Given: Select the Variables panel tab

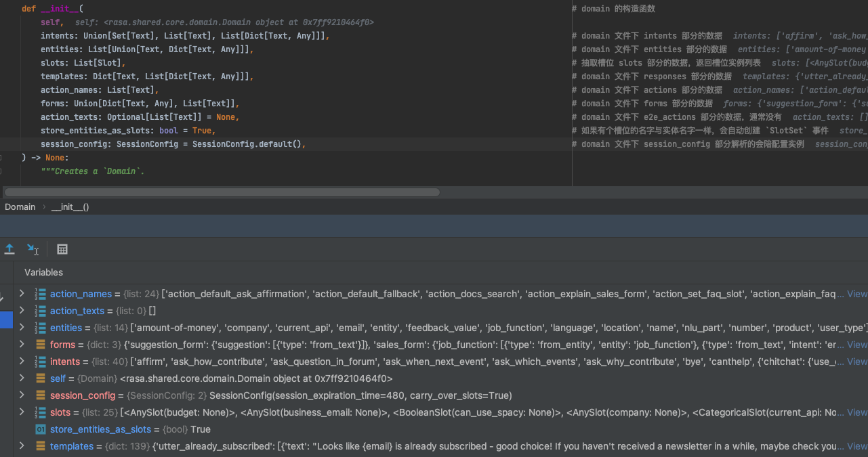Looking at the screenshot, I should (x=43, y=272).
